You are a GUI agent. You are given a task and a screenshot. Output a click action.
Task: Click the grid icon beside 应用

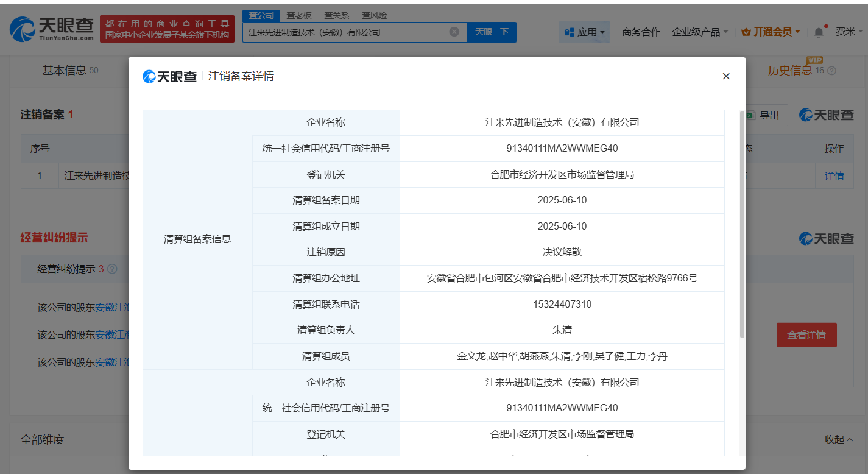(x=570, y=32)
